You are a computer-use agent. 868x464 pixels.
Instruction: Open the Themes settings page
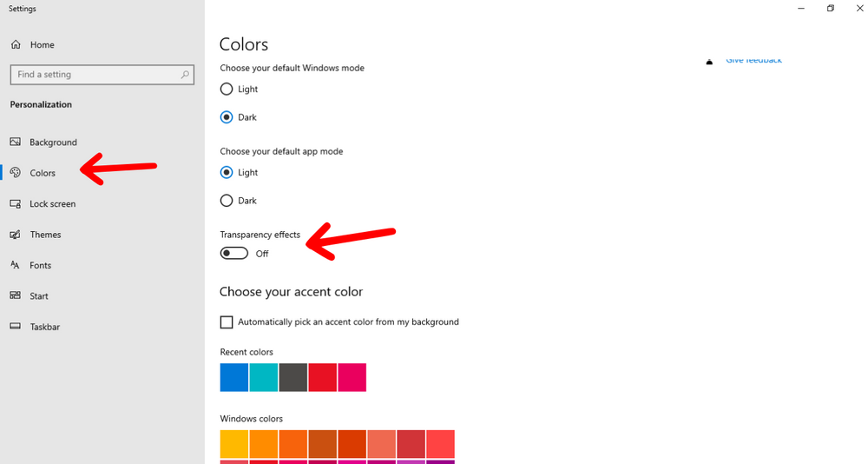[x=45, y=235]
